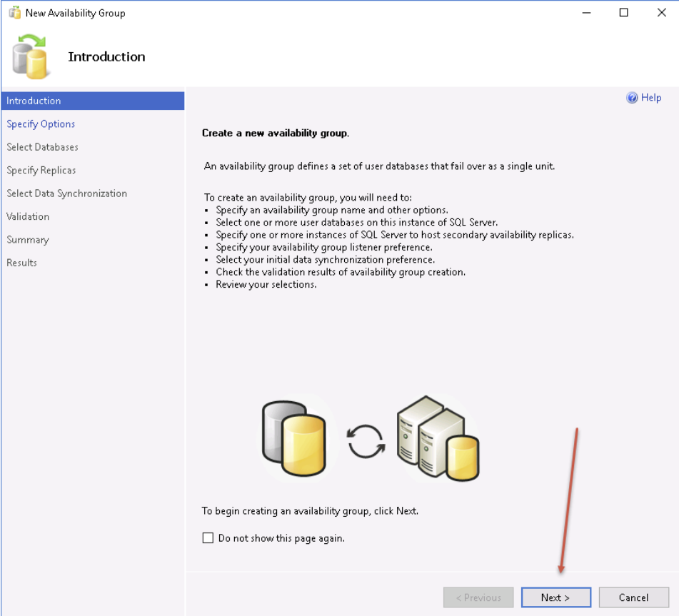Viewport: 679px width, 616px height.
Task: Open the Specify Replicas step
Action: [41, 170]
